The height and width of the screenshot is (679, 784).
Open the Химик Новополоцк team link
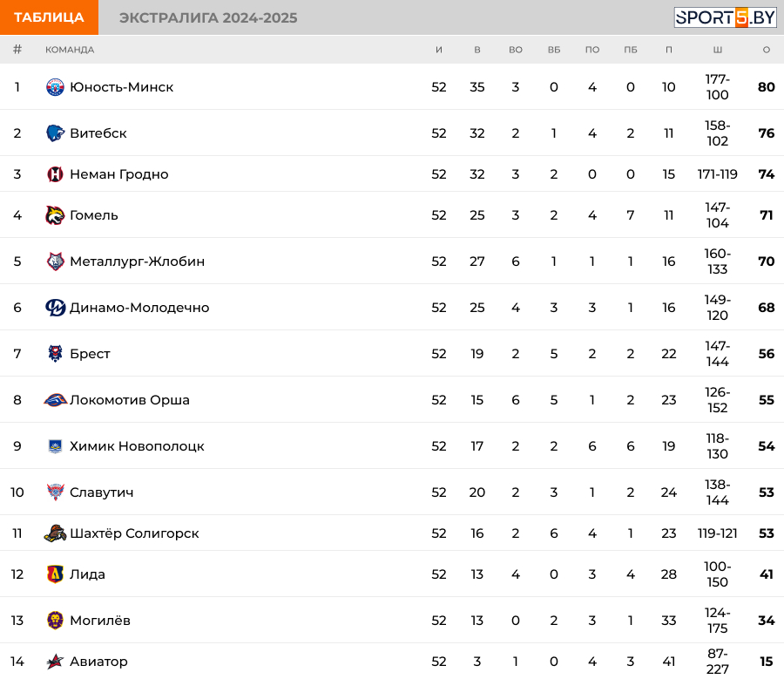coord(137,446)
